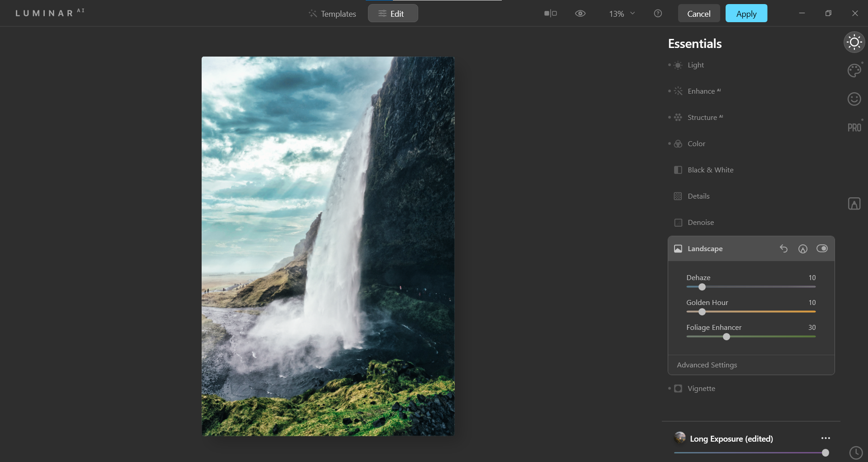Click the Luminar AI logo
Screen dimensions: 868x462
[50, 13]
